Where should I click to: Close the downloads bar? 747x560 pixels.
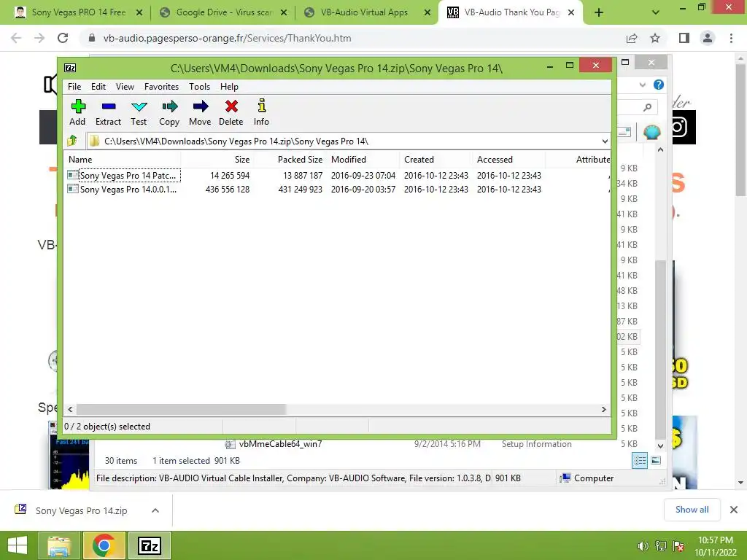point(734,510)
